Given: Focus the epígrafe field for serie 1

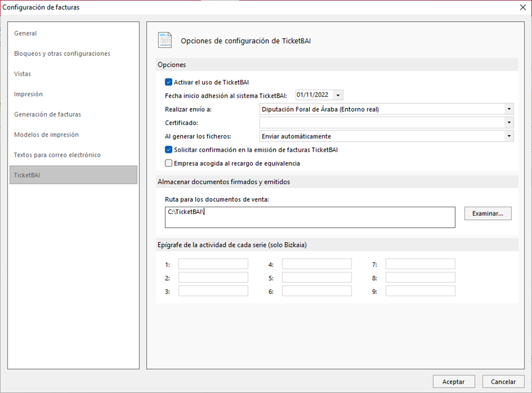Looking at the screenshot, I should pos(214,264).
